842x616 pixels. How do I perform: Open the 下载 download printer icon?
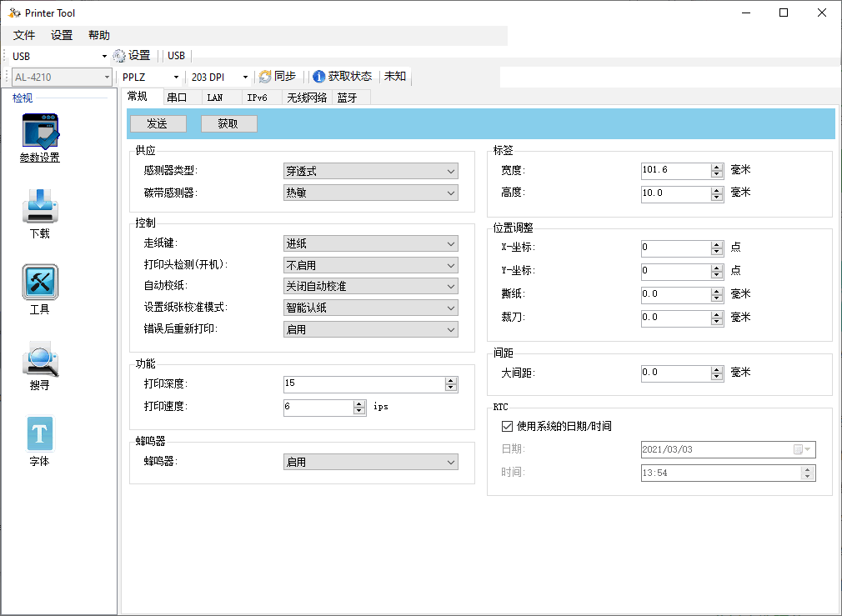point(40,206)
